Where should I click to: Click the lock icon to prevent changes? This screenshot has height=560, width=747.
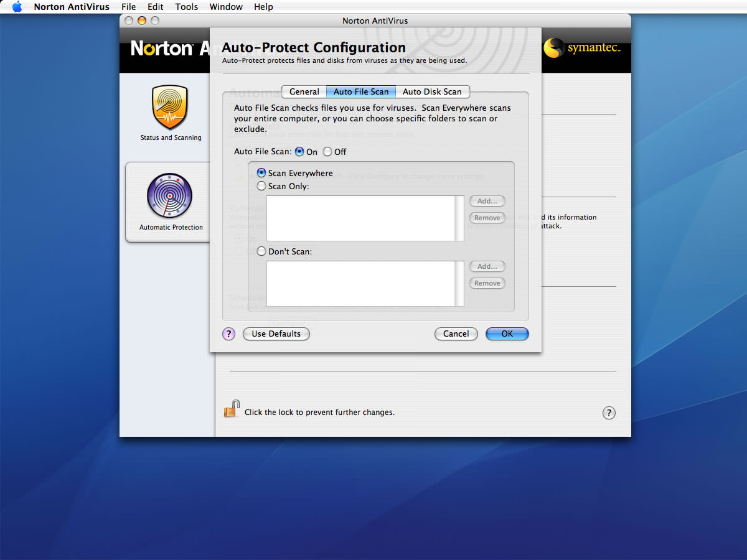pos(232,409)
